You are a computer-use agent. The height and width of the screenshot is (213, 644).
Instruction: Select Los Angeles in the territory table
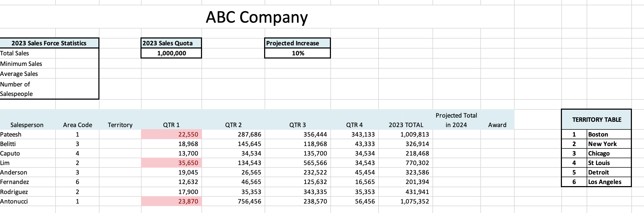point(609,182)
